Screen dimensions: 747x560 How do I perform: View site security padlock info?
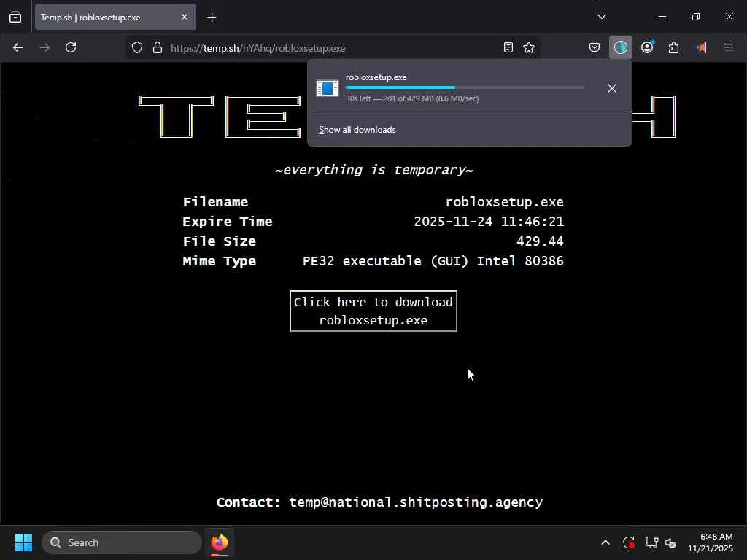158,47
